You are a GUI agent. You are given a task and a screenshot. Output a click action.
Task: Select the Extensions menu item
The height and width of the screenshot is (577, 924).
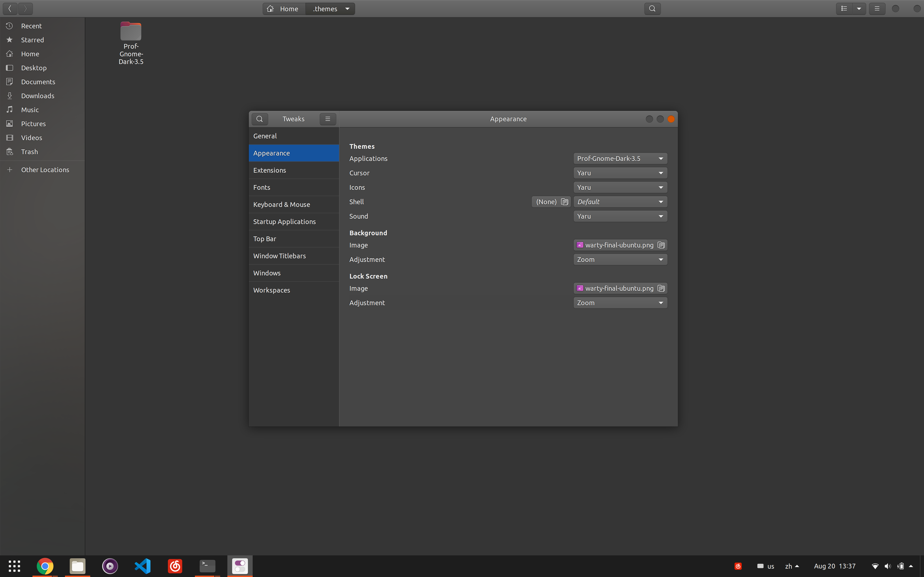tap(269, 169)
